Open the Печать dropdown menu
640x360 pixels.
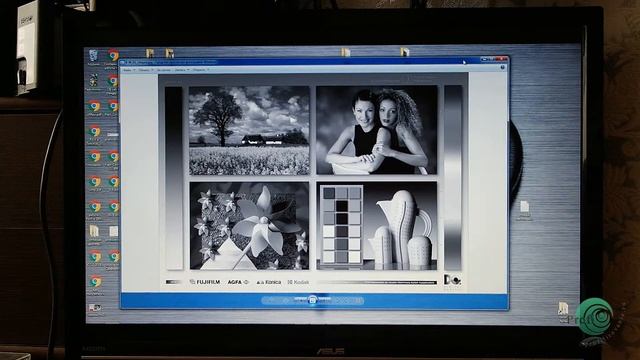point(146,70)
